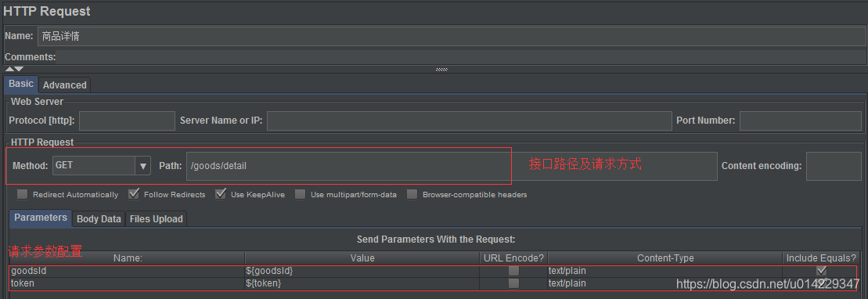Screen dimensions: 868x299
Task: Select the goodsId parameter name cell
Action: (x=128, y=271)
